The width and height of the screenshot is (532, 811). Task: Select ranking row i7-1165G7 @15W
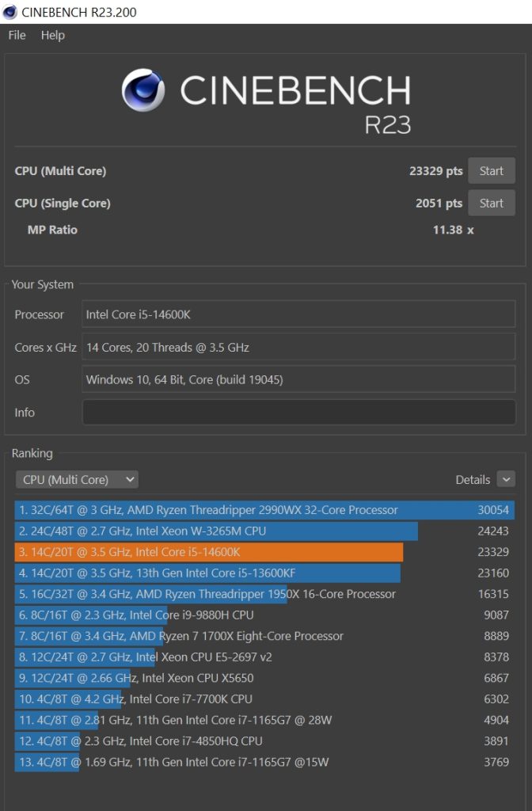point(264,762)
